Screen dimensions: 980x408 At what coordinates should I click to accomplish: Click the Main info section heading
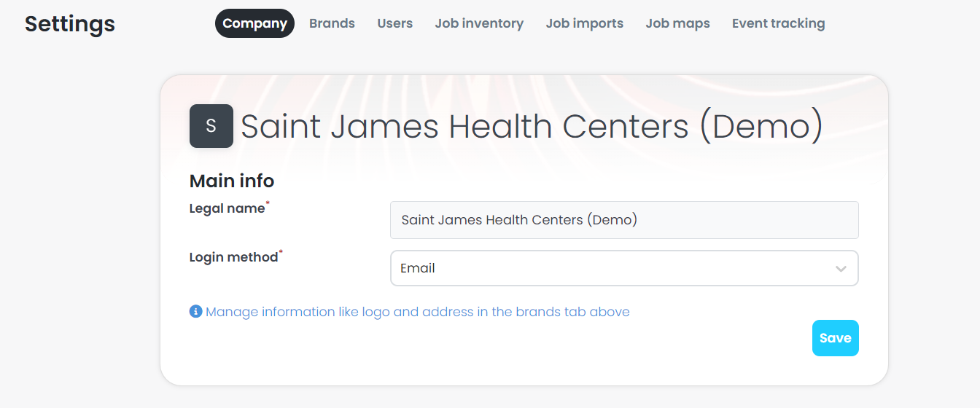(x=232, y=181)
